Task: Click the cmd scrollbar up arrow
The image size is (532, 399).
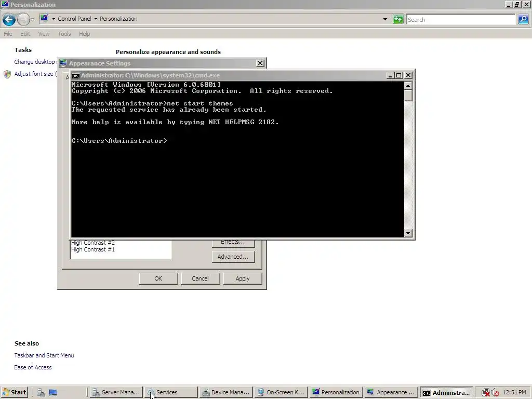Action: coord(408,85)
